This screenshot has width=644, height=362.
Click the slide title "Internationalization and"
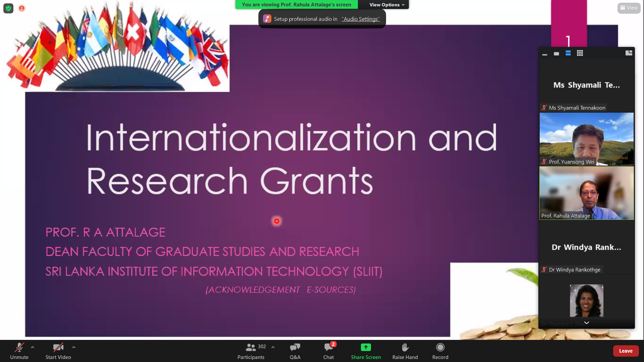pos(291,137)
